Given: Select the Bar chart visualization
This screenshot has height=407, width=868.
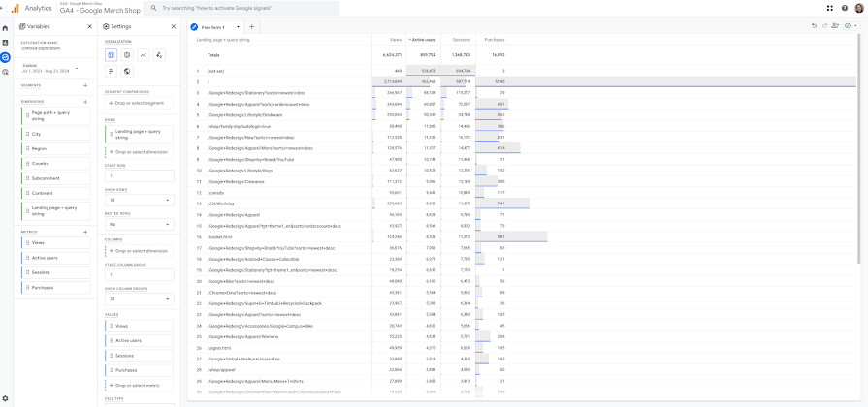Looking at the screenshot, I should point(111,71).
